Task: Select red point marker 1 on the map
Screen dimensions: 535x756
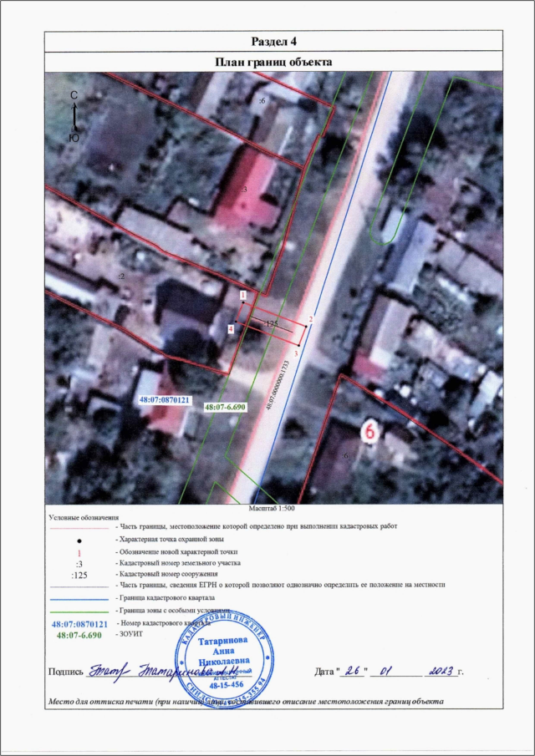Action: (242, 296)
